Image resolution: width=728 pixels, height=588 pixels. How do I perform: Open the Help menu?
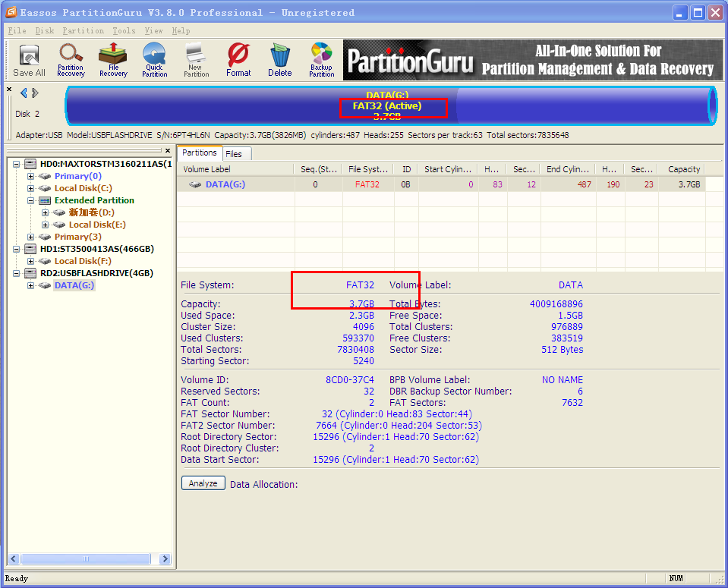point(181,30)
